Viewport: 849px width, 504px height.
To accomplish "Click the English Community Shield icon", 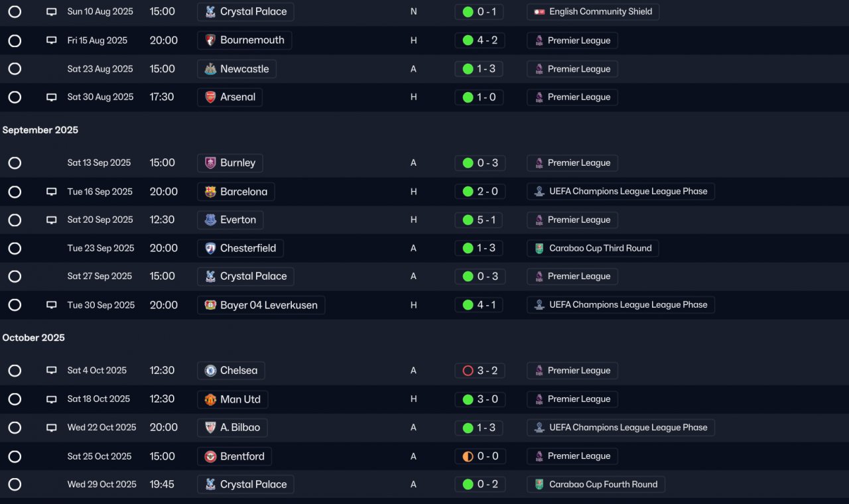I will [539, 12].
